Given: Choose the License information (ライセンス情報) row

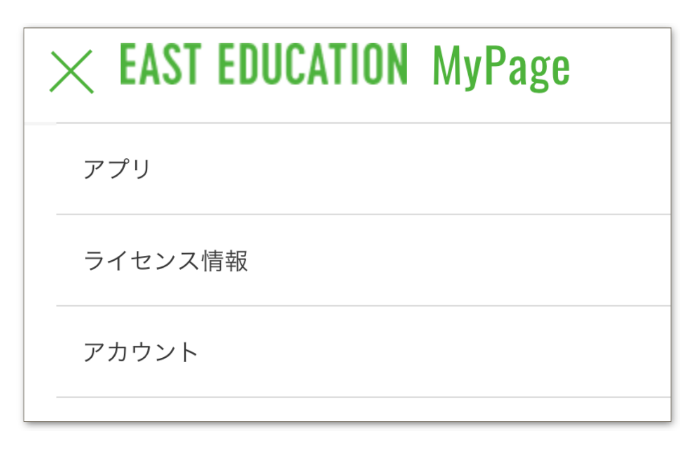Looking at the screenshot, I should (363, 261).
